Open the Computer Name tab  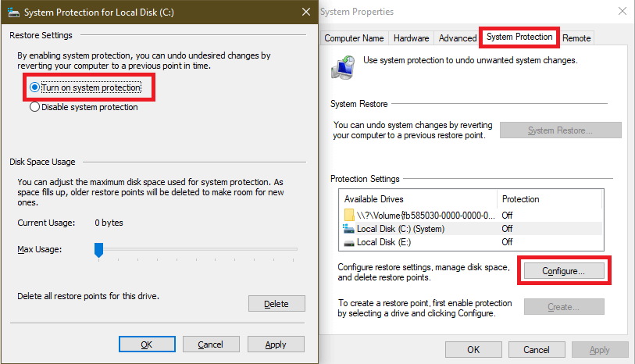pyautogui.click(x=354, y=38)
